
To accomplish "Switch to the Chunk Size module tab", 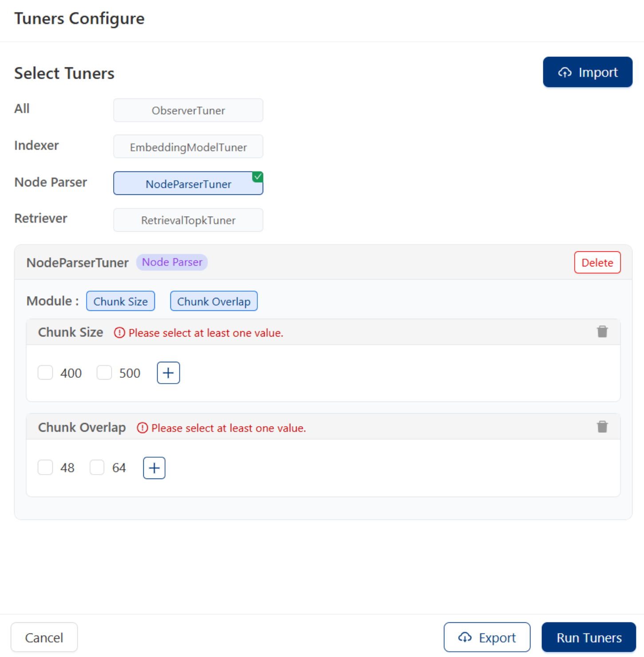I will point(120,301).
